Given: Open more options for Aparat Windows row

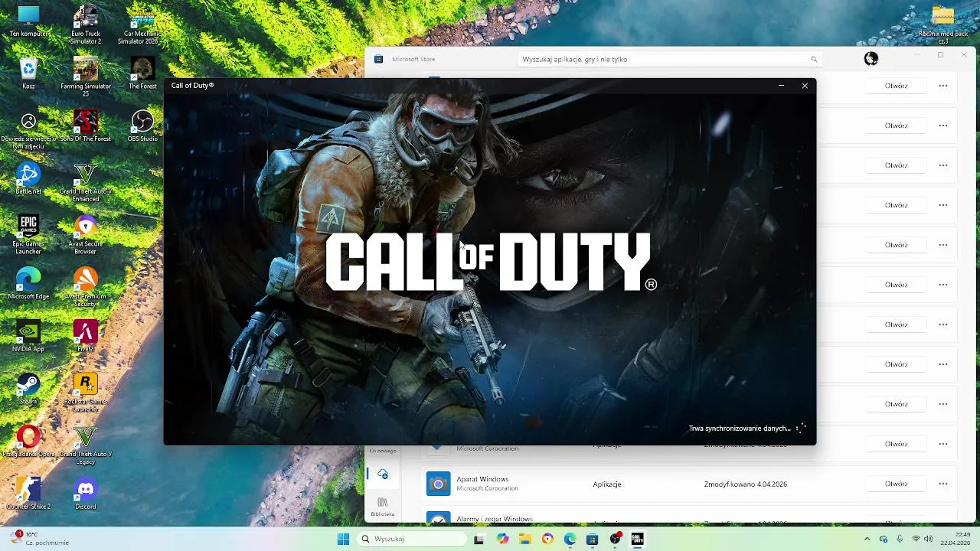Looking at the screenshot, I should [943, 484].
